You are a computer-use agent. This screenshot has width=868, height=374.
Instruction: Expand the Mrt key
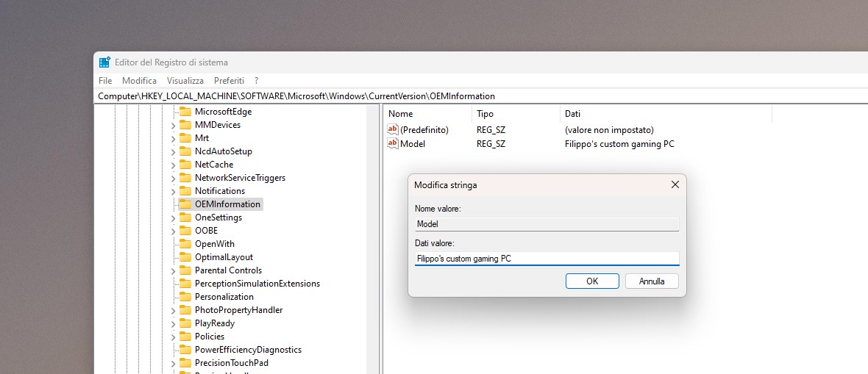174,139
